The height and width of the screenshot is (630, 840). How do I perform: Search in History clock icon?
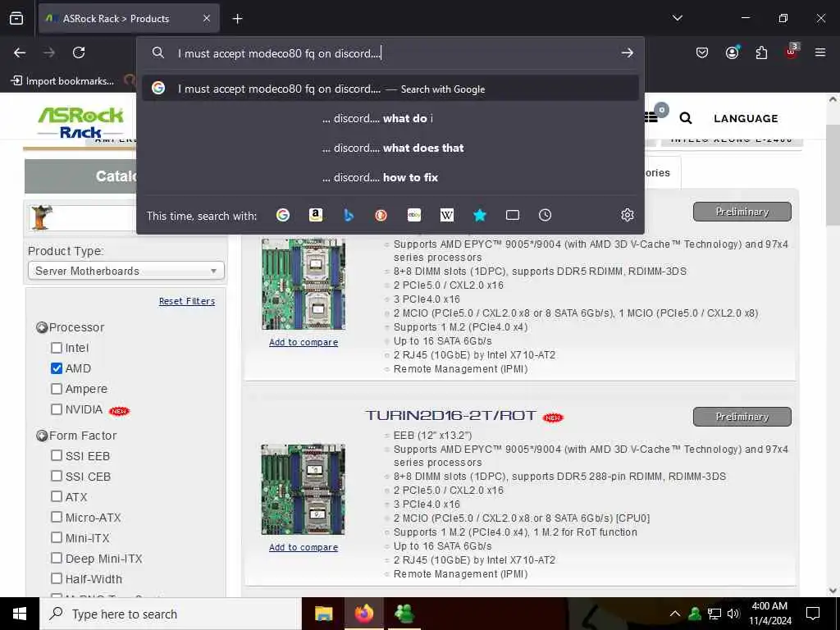545,215
